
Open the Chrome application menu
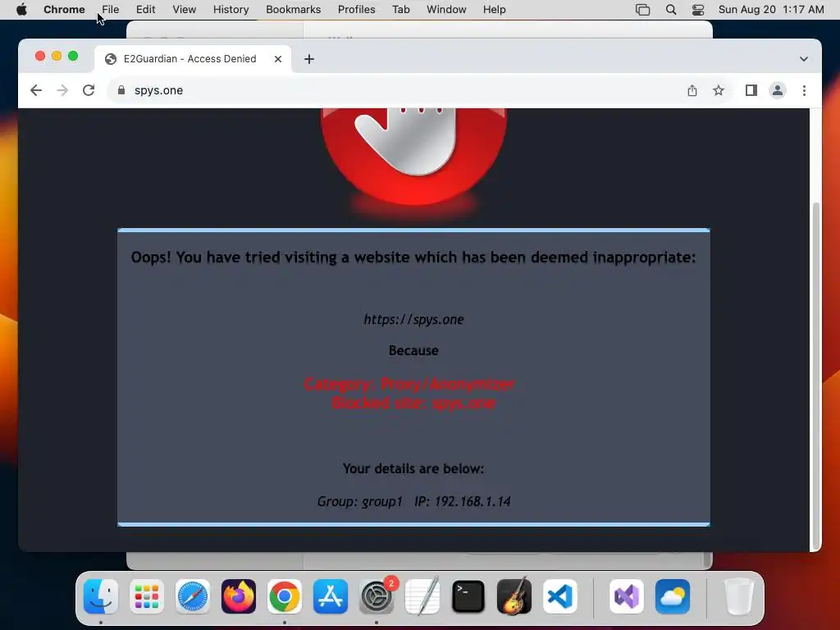(64, 10)
